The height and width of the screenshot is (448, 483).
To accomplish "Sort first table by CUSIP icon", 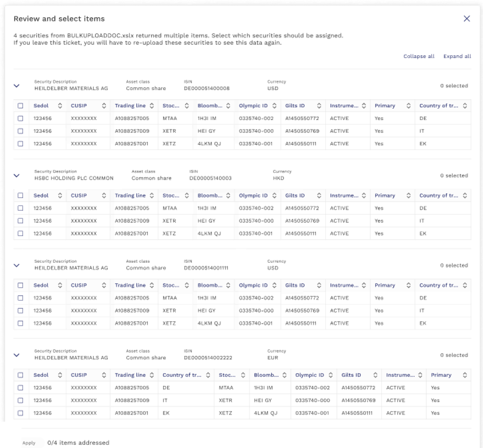I will point(104,106).
